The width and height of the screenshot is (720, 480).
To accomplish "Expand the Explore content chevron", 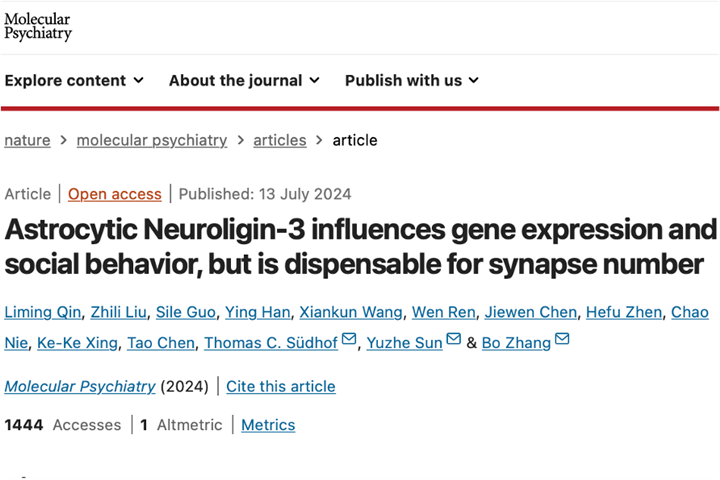I will point(139,80).
